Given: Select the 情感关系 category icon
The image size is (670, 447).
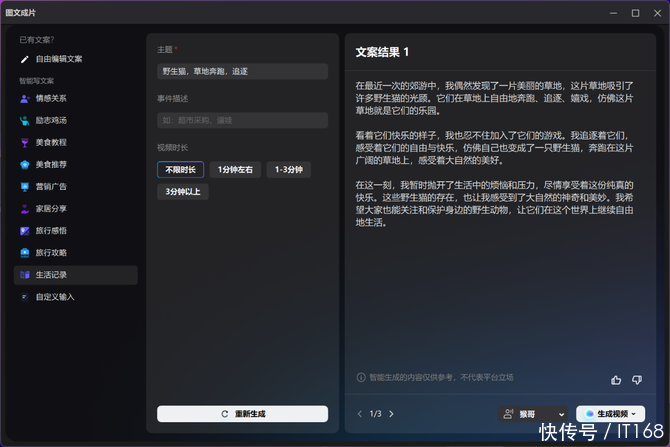Looking at the screenshot, I should tap(25, 99).
